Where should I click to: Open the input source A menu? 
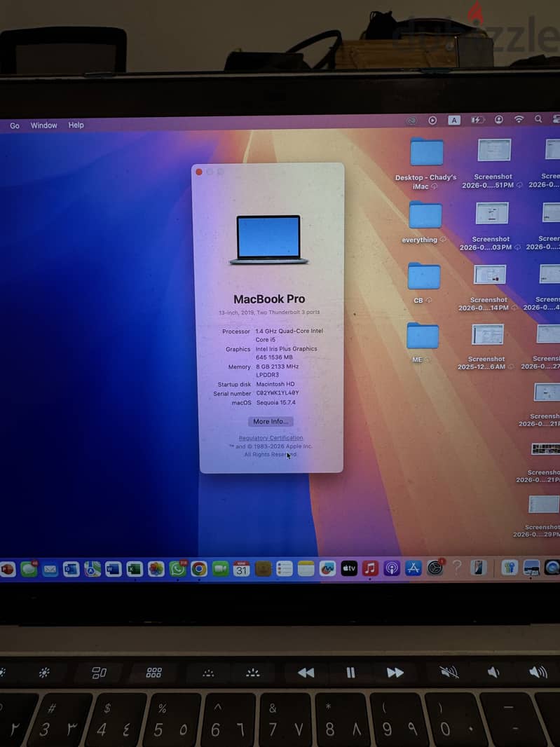pos(454,120)
